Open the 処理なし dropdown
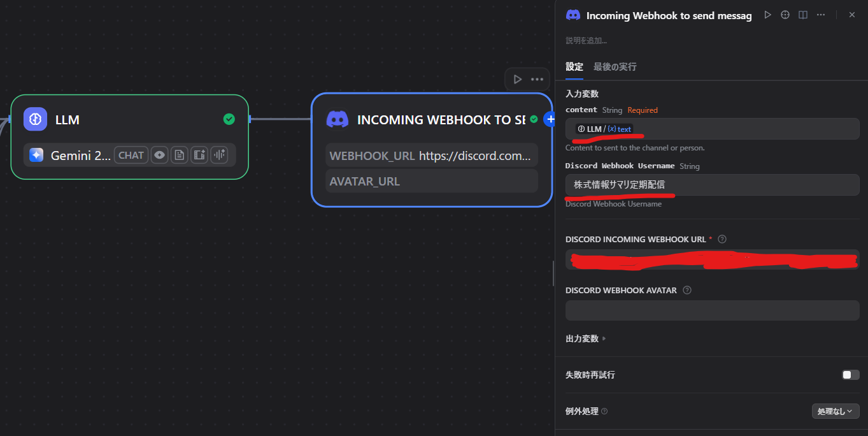The image size is (868, 436). point(836,411)
